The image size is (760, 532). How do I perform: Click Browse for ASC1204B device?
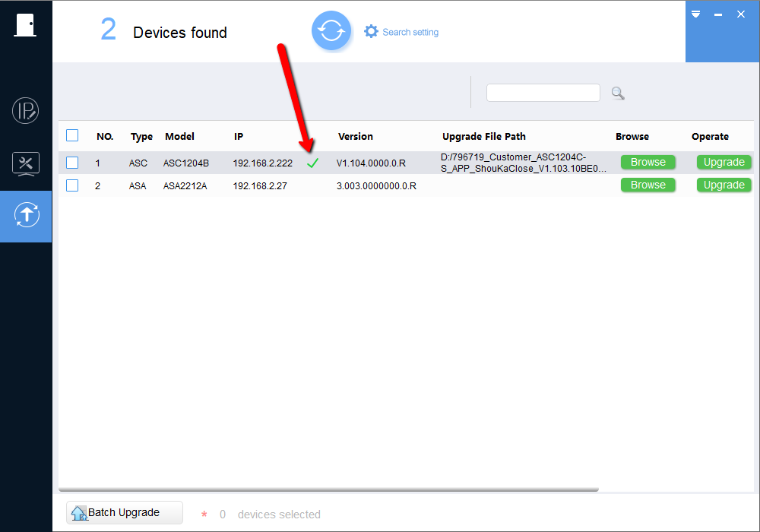pos(648,162)
